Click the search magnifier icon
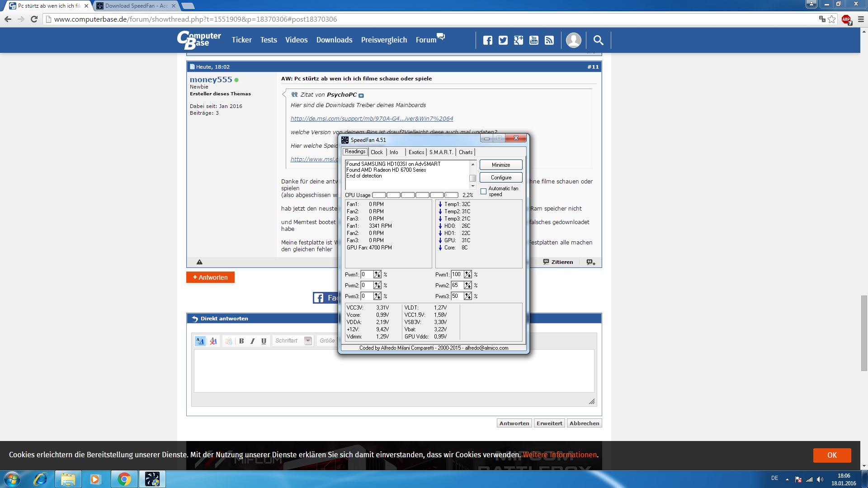The image size is (868, 488). 598,40
